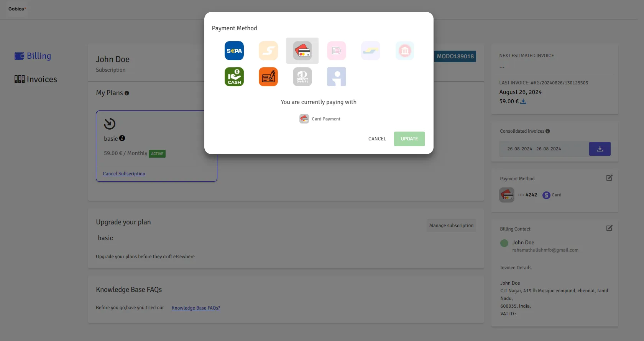Choose the Cash payment icon
Viewport: 644px width, 341px height.
pos(234,77)
